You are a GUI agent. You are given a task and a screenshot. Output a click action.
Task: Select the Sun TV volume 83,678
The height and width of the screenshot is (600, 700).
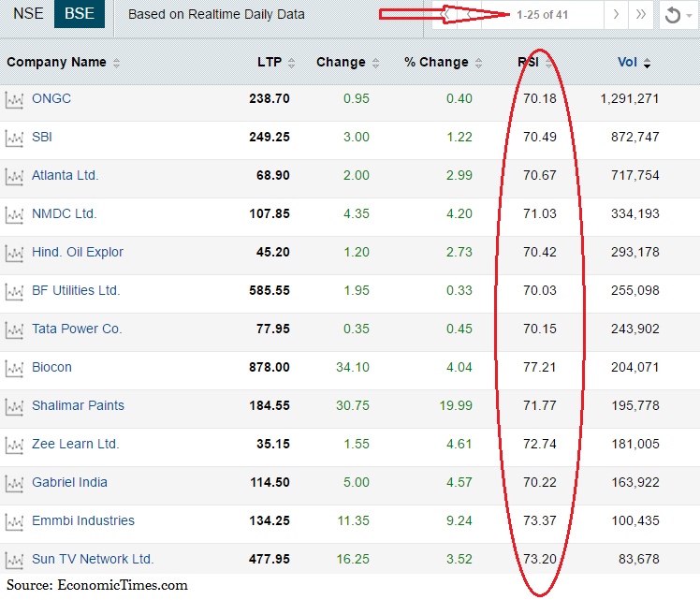pos(639,559)
